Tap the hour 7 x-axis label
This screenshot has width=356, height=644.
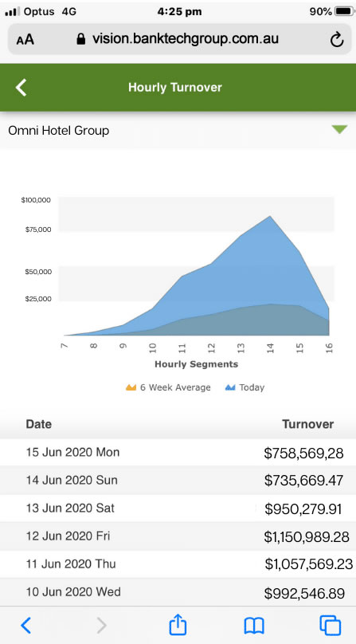coord(64,345)
